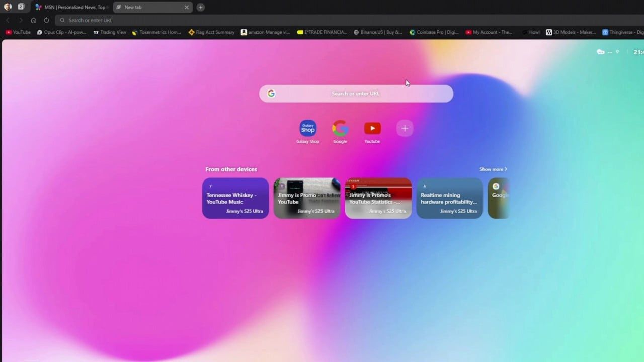Image resolution: width=644 pixels, height=362 pixels.
Task: Open Jimmy is Promo's YouTube Statistics card
Action: click(x=378, y=198)
